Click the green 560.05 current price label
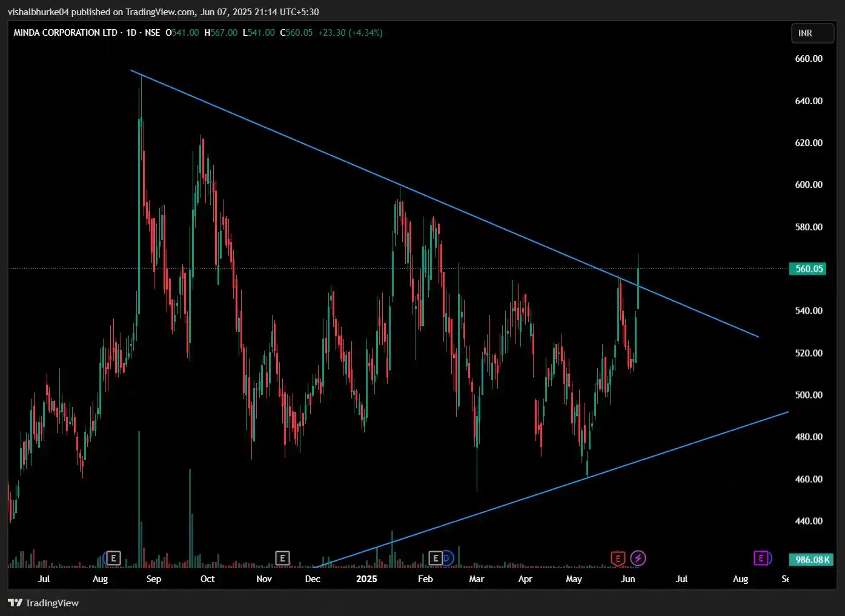The image size is (845, 616). point(809,268)
